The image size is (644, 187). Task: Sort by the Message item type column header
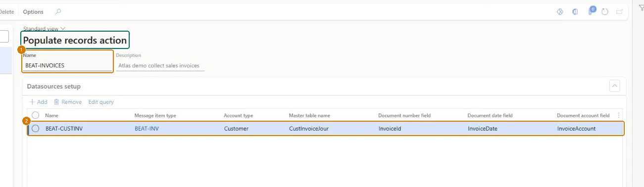pos(155,115)
